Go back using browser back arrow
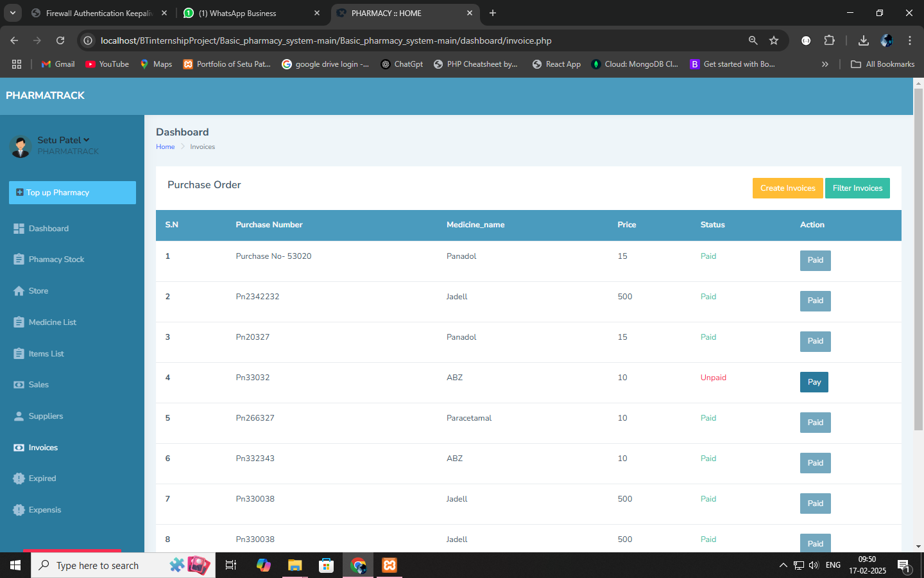Viewport: 924px width, 578px height. click(14, 40)
